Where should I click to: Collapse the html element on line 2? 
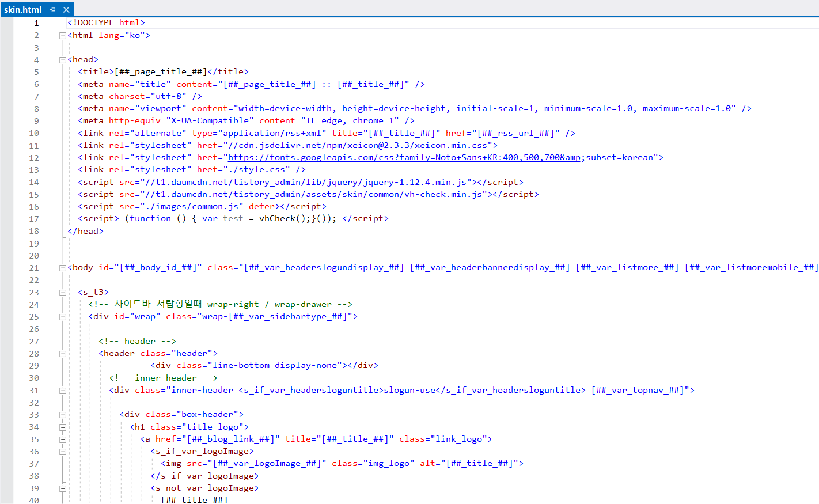(62, 35)
